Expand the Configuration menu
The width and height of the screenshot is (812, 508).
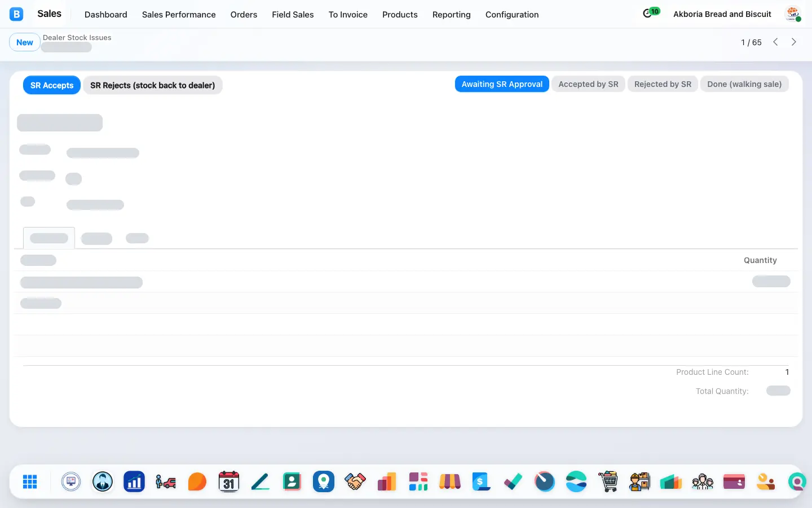512,14
